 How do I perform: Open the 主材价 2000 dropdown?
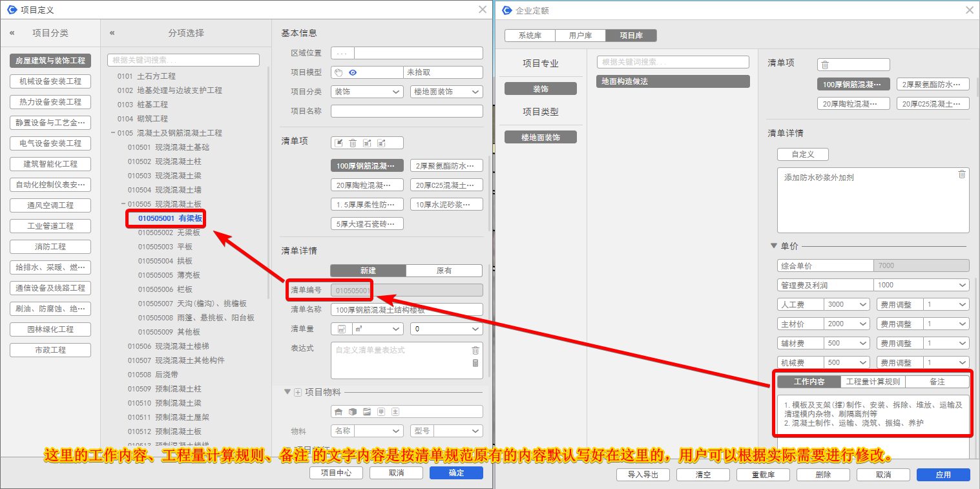point(847,324)
